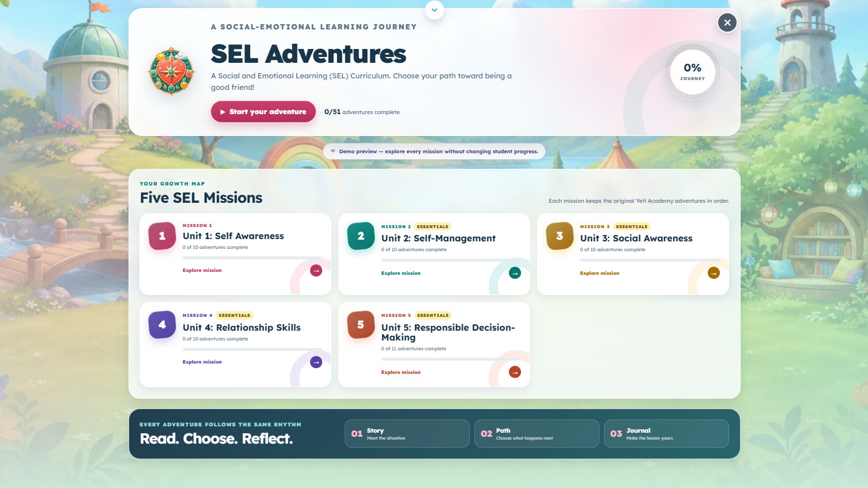This screenshot has height=488, width=868.
Task: Close the SEL Adventures panel
Action: pos(727,22)
